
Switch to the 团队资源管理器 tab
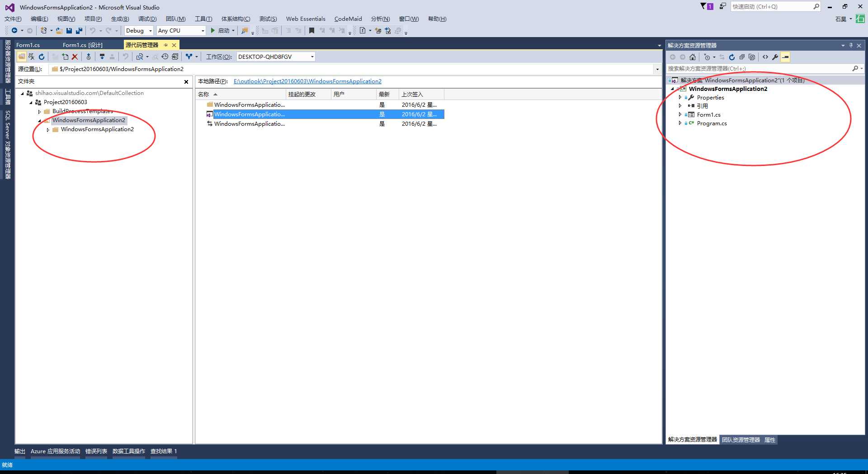click(x=741, y=440)
